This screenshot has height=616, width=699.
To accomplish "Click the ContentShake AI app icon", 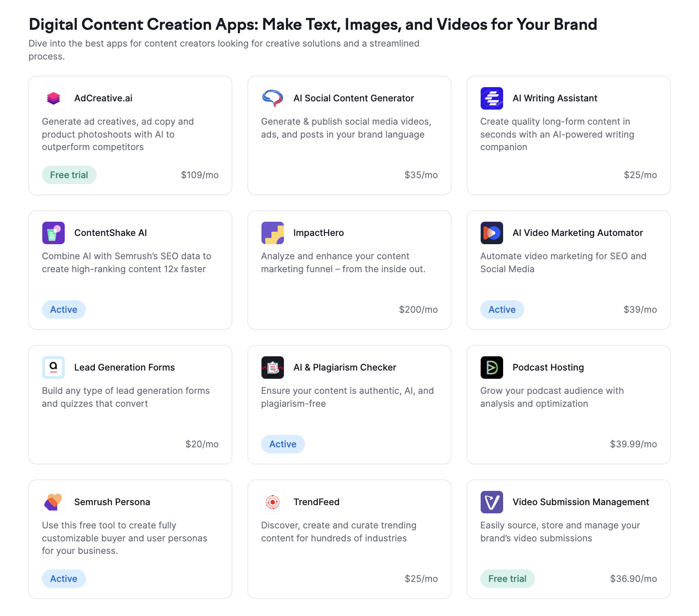I will [54, 233].
